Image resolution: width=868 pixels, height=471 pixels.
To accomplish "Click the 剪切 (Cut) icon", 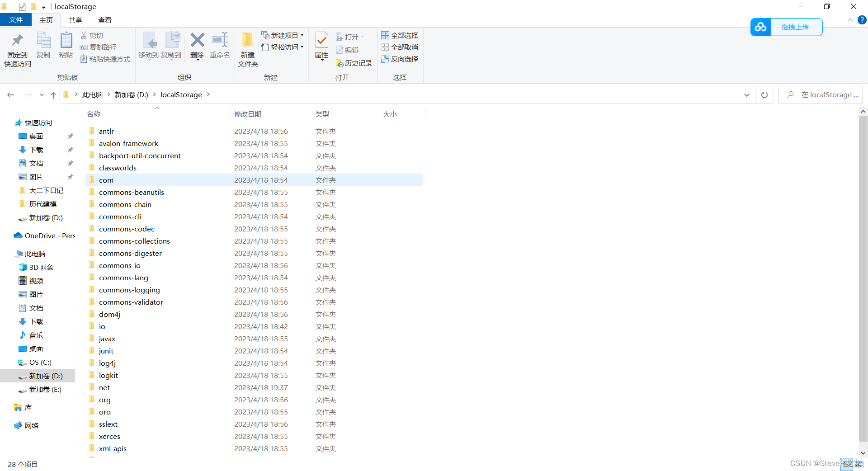I will 84,35.
